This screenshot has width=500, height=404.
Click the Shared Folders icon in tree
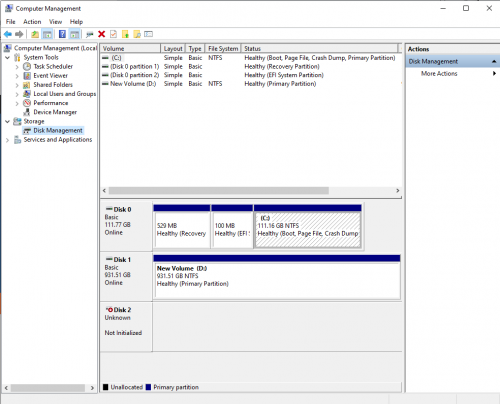(27, 85)
